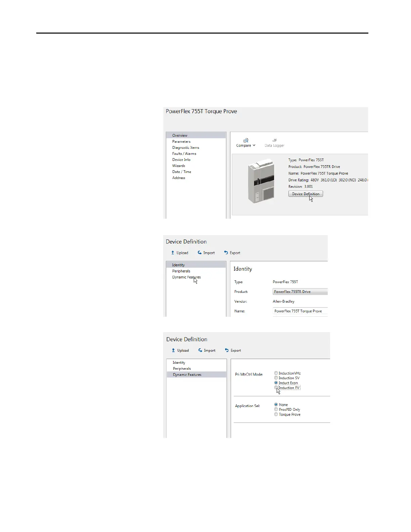The height and width of the screenshot is (532, 411).
Task: Select the highlighted Dynamic Features item
Action: [196, 374]
